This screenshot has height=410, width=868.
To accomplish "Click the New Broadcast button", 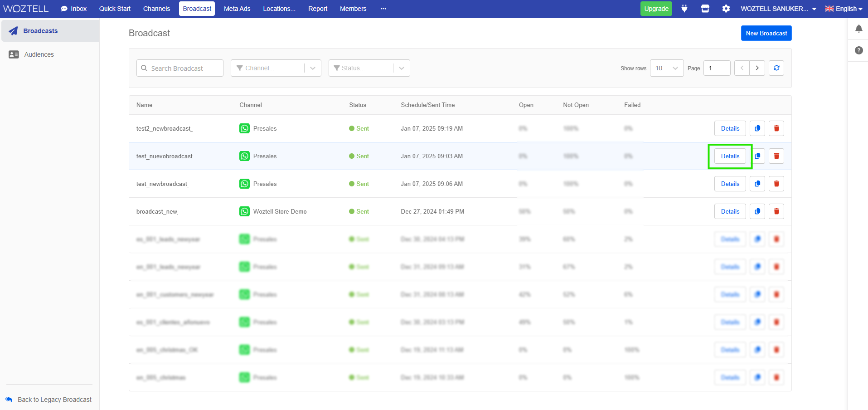I will click(766, 33).
